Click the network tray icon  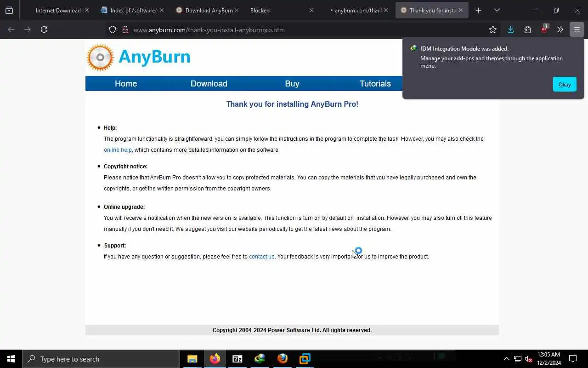pyautogui.click(x=518, y=359)
